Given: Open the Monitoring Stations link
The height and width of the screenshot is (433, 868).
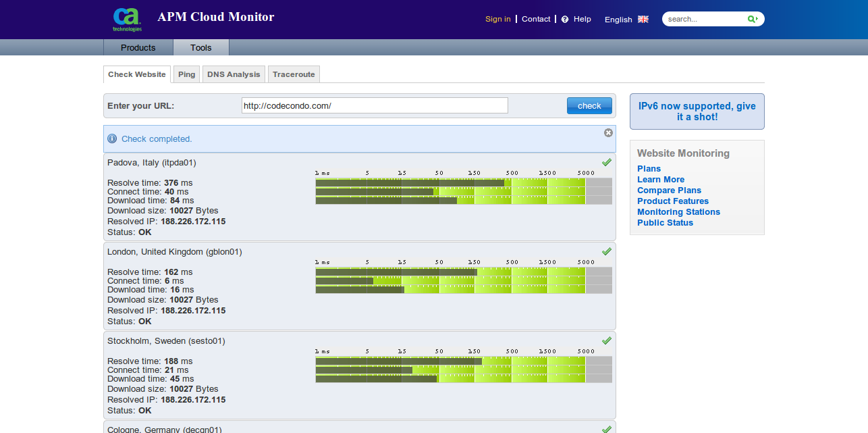Looking at the screenshot, I should click(679, 212).
